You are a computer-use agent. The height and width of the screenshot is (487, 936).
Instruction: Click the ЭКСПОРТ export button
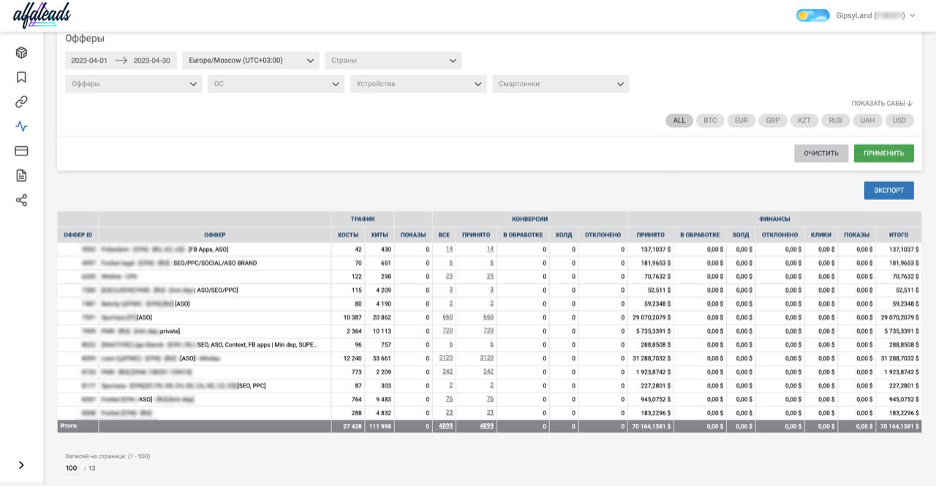pyautogui.click(x=889, y=190)
